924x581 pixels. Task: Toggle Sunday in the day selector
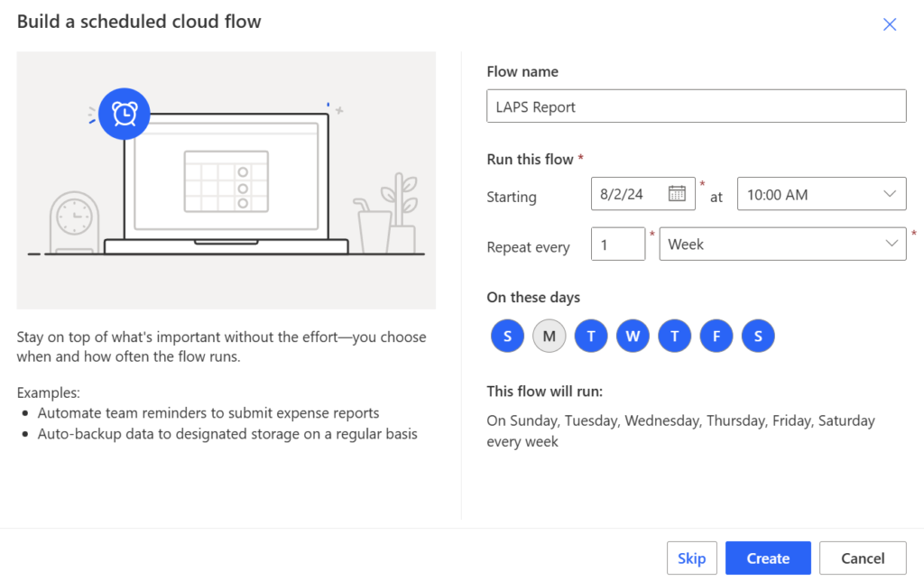click(x=508, y=337)
